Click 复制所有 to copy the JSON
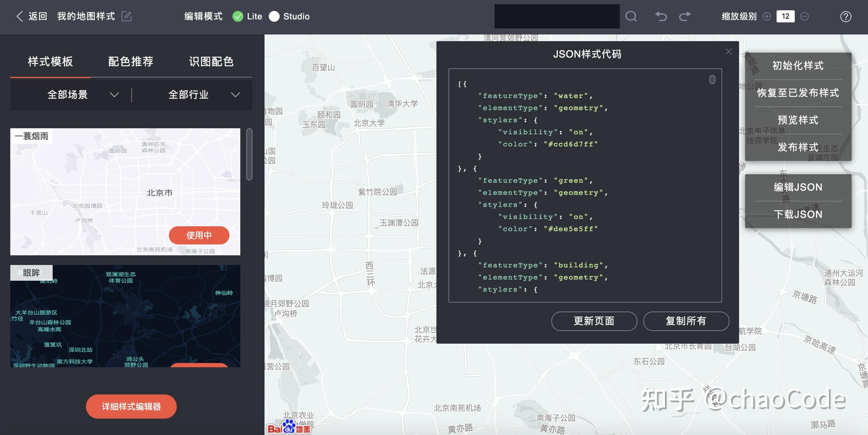Image resolution: width=868 pixels, height=435 pixels. [x=686, y=321]
